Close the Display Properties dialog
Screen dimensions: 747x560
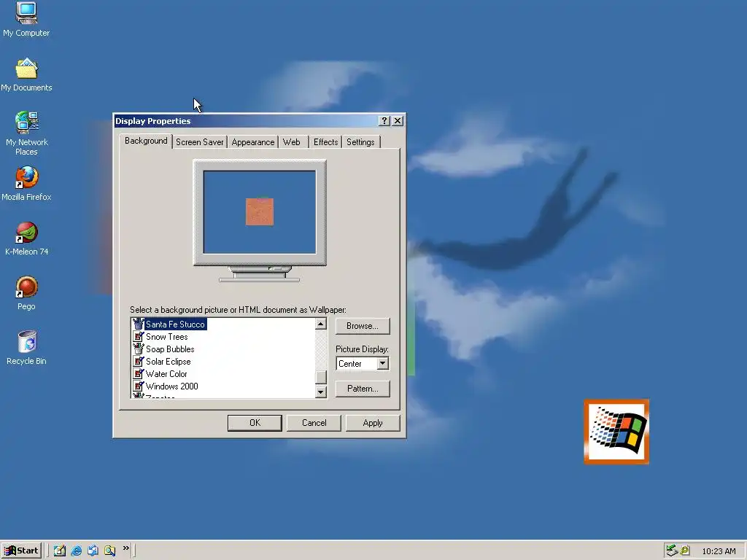click(x=398, y=121)
